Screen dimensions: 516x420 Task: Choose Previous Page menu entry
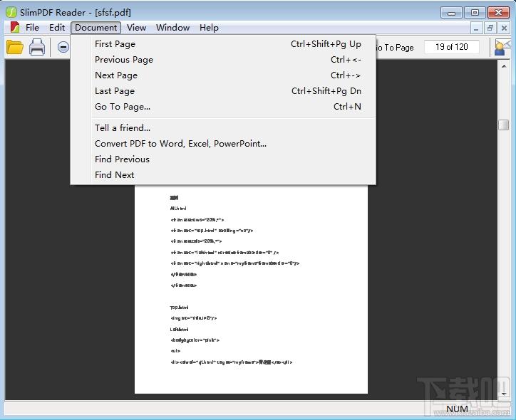(x=223, y=60)
